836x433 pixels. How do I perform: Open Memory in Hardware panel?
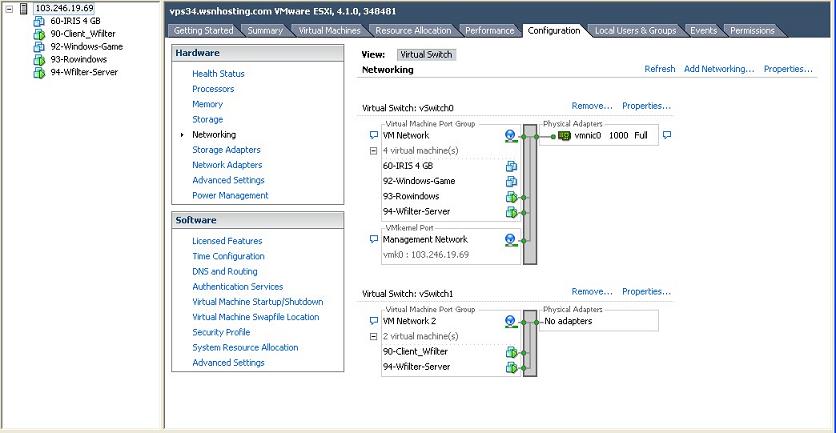[x=207, y=104]
